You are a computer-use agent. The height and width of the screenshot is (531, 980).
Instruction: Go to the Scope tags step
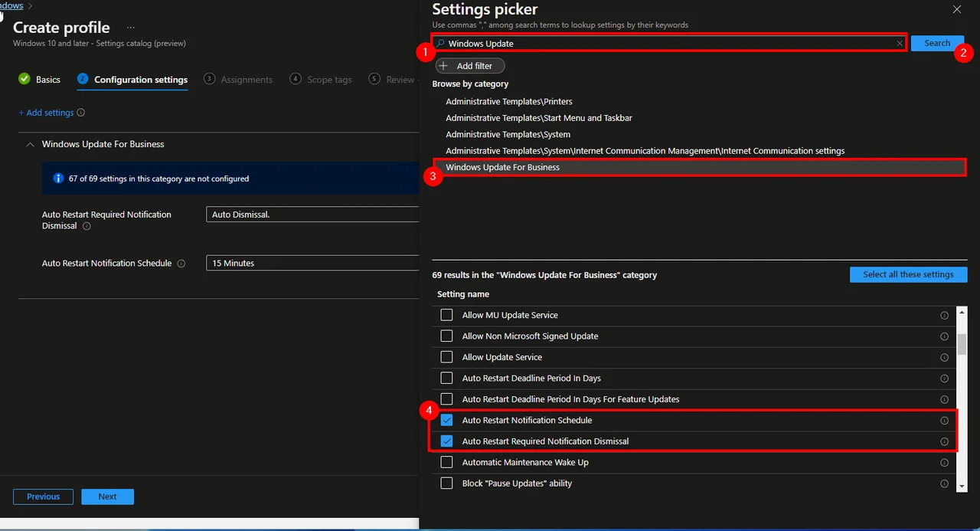coord(321,80)
